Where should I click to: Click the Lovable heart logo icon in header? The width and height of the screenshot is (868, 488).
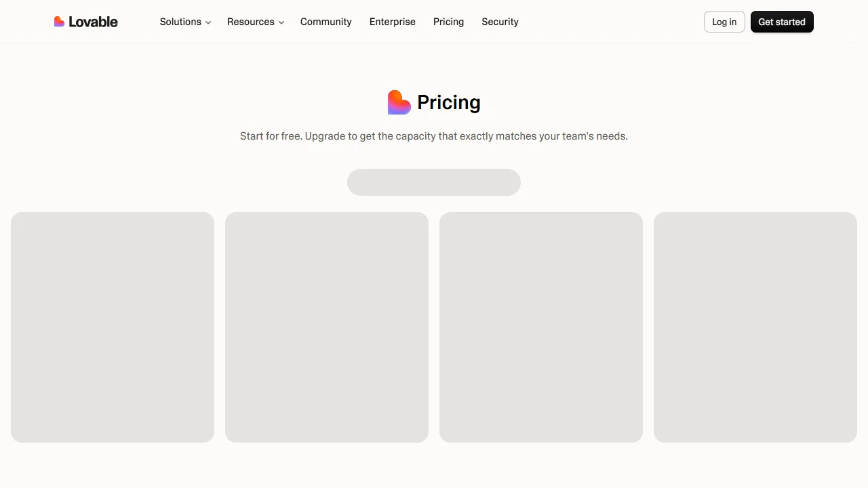(59, 22)
